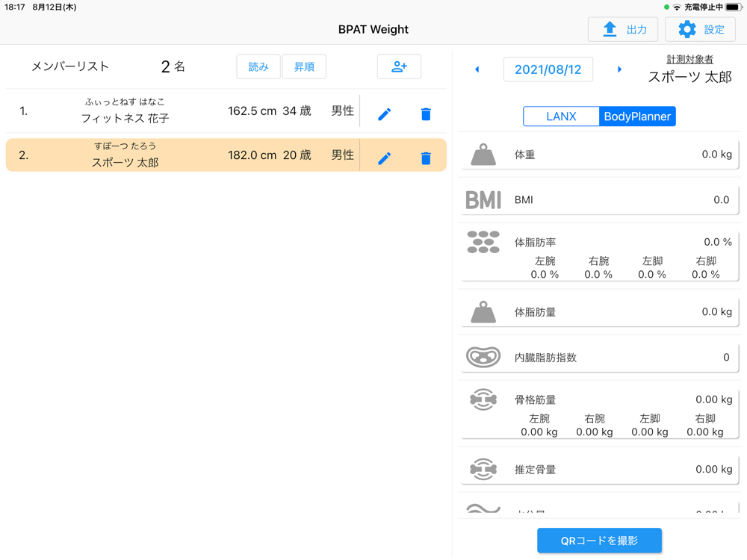The image size is (747, 560).
Task: Go to previous date arrow
Action: click(x=477, y=69)
